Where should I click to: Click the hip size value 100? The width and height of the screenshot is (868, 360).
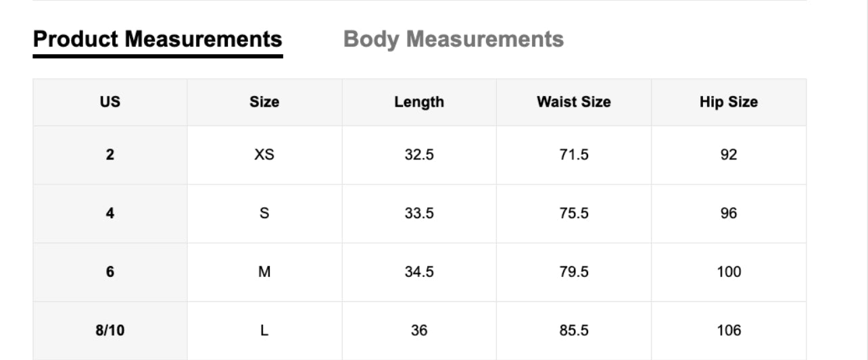click(x=728, y=272)
